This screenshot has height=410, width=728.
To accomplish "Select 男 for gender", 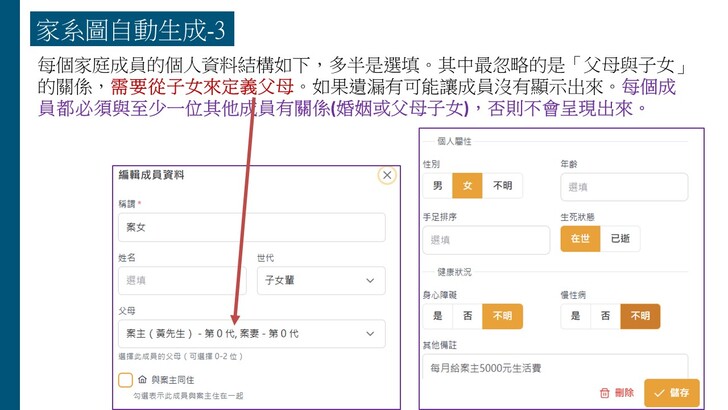I will [x=438, y=186].
